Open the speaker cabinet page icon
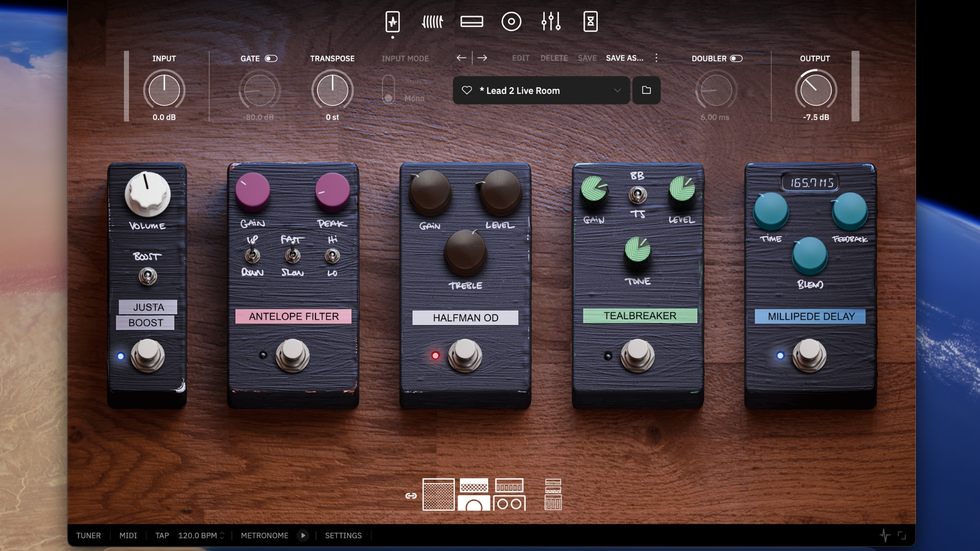This screenshot has width=980, height=551. coord(511,21)
